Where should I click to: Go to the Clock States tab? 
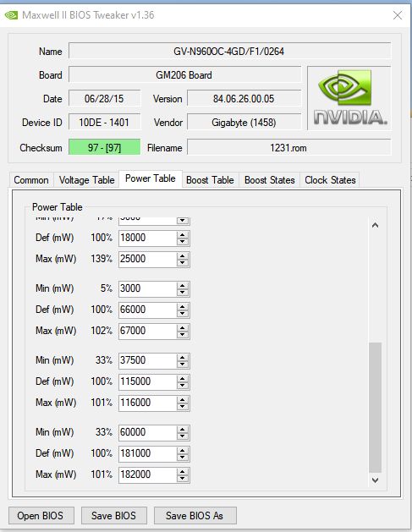pos(330,180)
